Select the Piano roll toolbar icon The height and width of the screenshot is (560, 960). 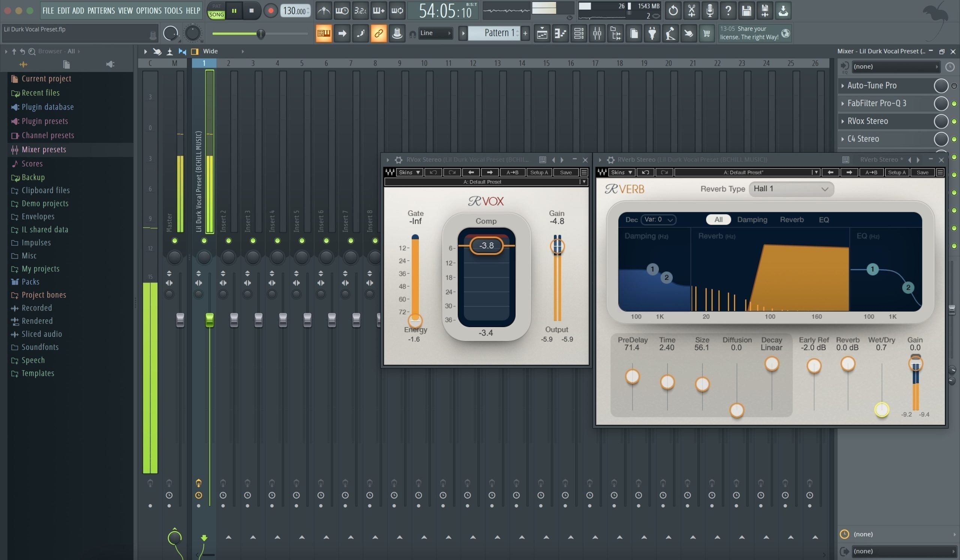560,33
